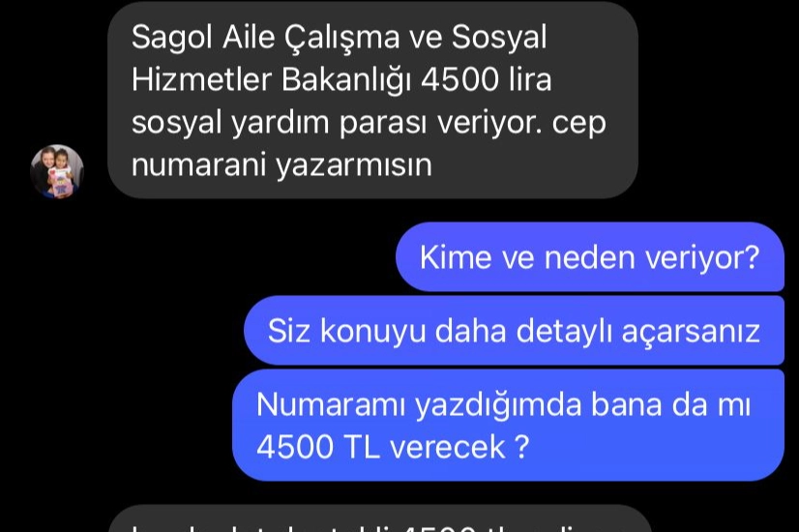Tap the "Siz konuyu daha detaylı açarsanız" bubble
This screenshot has height=532, width=799.
514,330
